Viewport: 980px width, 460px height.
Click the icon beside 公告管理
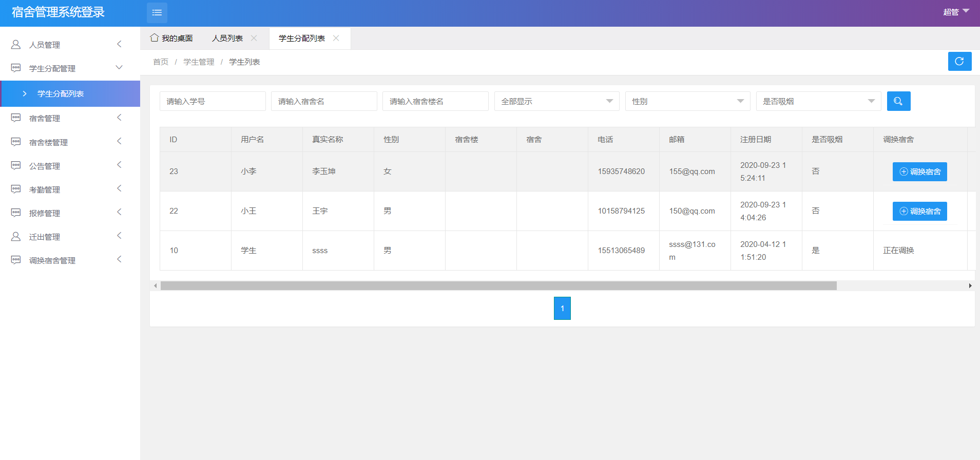coord(16,166)
